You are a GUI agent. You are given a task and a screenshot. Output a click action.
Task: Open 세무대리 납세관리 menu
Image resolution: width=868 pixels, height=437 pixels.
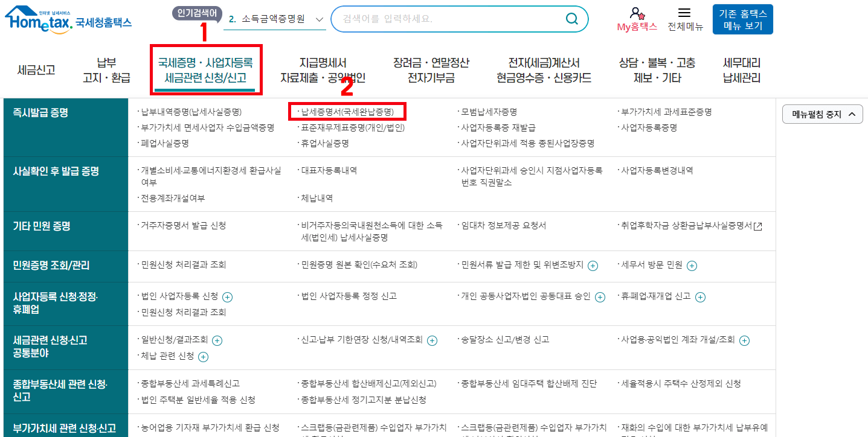[x=742, y=70]
